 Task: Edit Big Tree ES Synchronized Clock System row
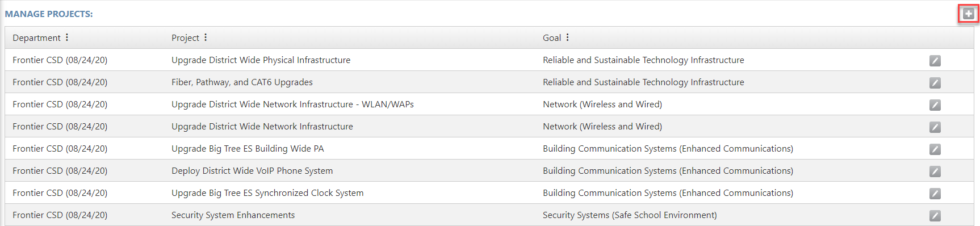click(935, 194)
